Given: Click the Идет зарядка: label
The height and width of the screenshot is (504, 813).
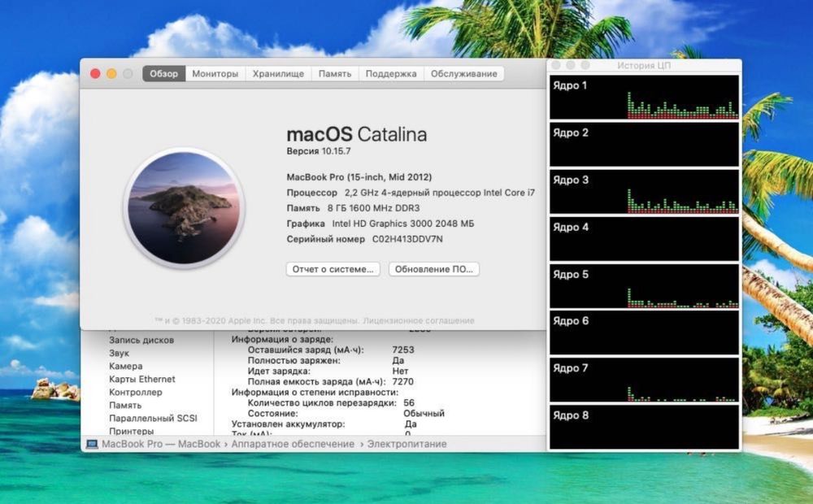Looking at the screenshot, I should point(279,371).
